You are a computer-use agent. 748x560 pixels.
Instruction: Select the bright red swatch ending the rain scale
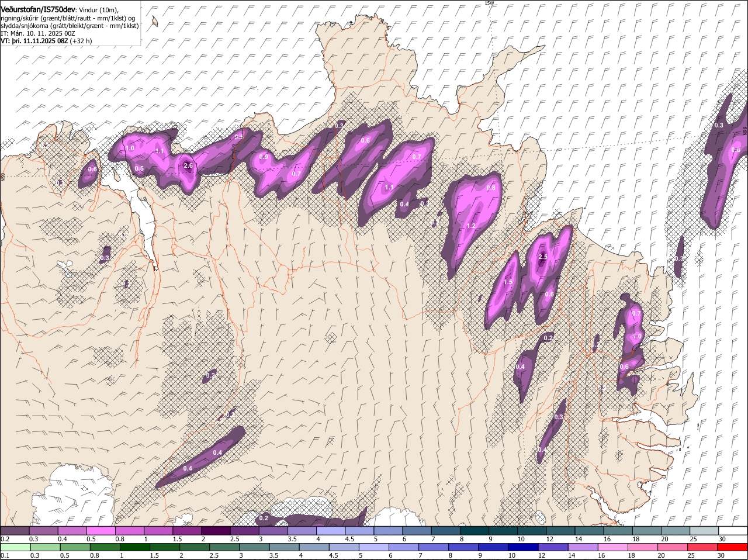733,547
